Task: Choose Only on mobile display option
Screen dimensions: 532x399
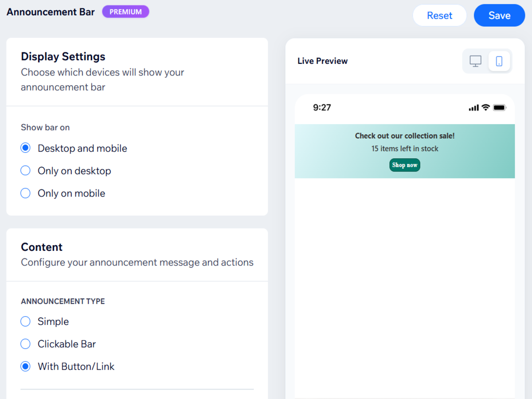Action: 26,193
